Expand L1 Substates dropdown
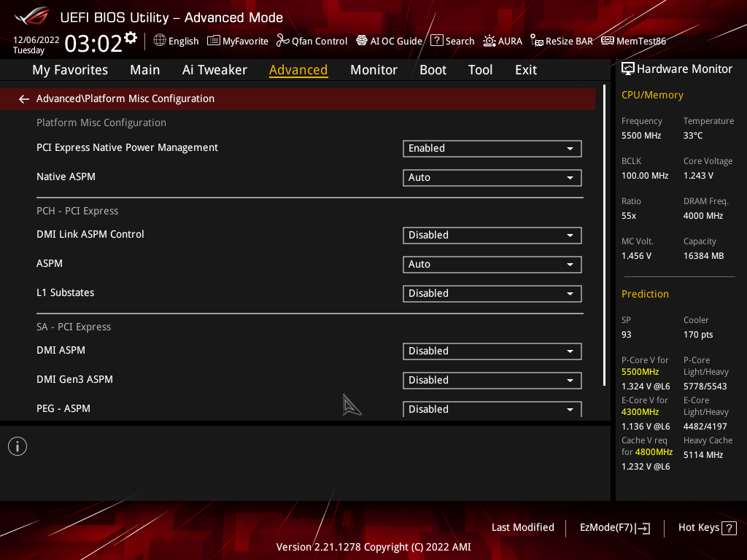Image resolution: width=747 pixels, height=560 pixels. pyautogui.click(x=492, y=293)
